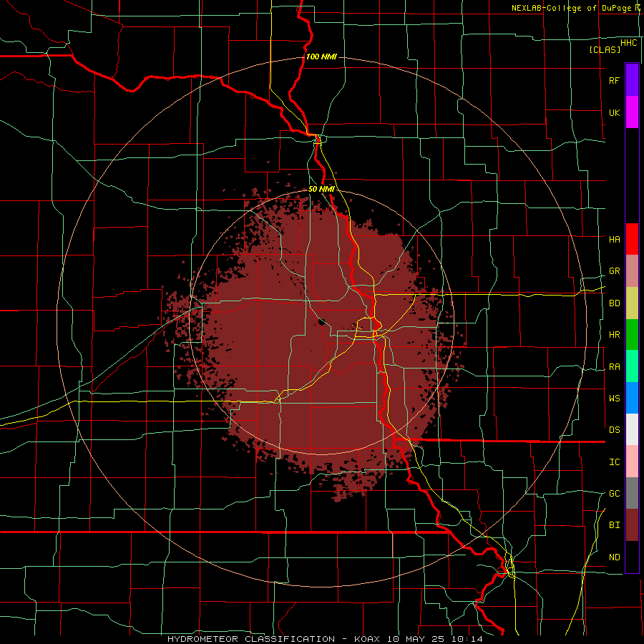
Task: Click the ND legend label
Action: [614, 557]
